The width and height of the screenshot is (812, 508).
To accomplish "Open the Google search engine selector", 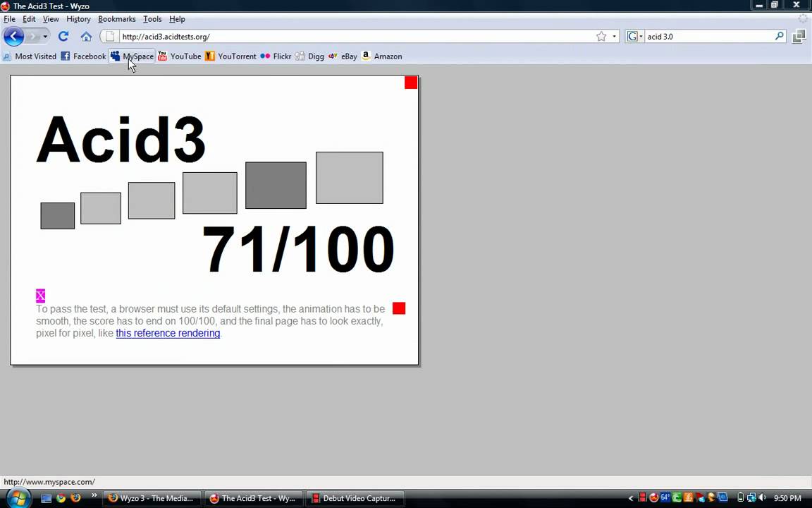I will tap(635, 36).
